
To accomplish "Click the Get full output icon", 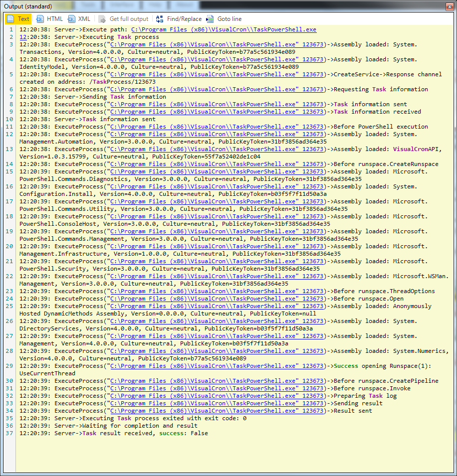I will (102, 19).
